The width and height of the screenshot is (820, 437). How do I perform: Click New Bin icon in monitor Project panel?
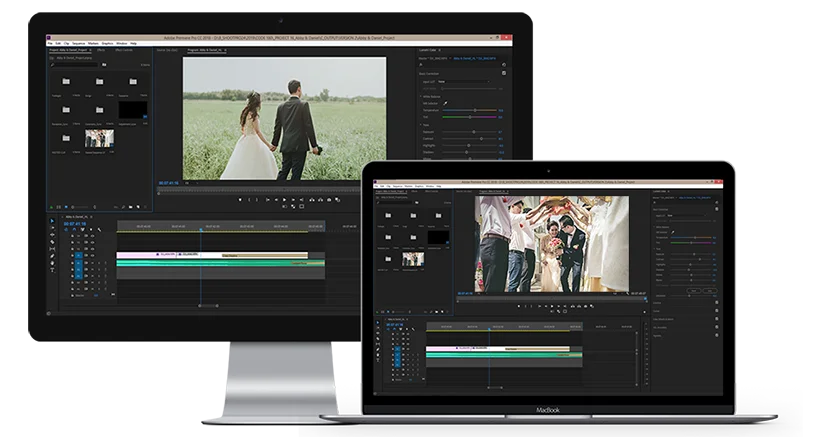(x=131, y=207)
